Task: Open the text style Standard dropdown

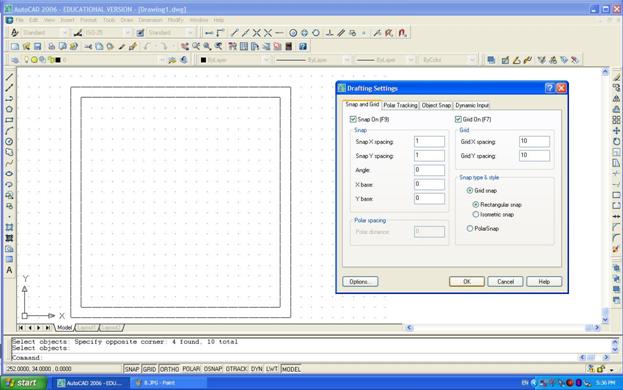Action: 43,33
